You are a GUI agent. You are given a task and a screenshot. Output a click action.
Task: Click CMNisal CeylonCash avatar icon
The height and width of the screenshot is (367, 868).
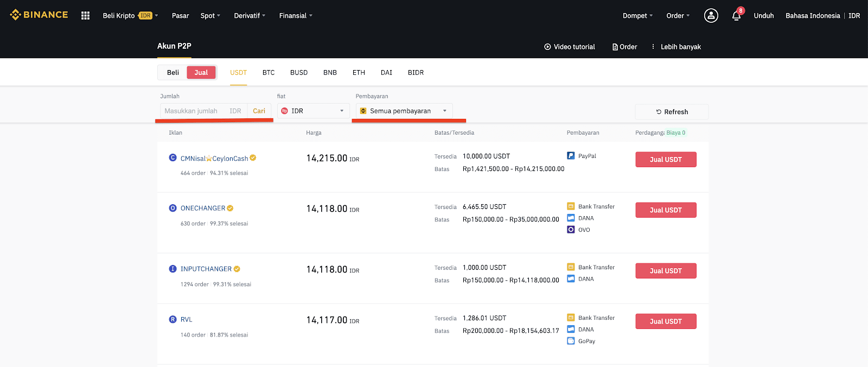173,157
